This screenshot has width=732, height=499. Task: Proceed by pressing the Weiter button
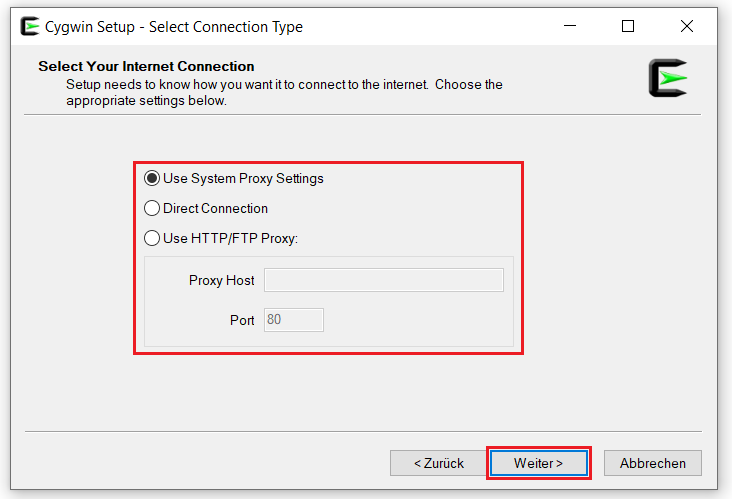point(538,463)
